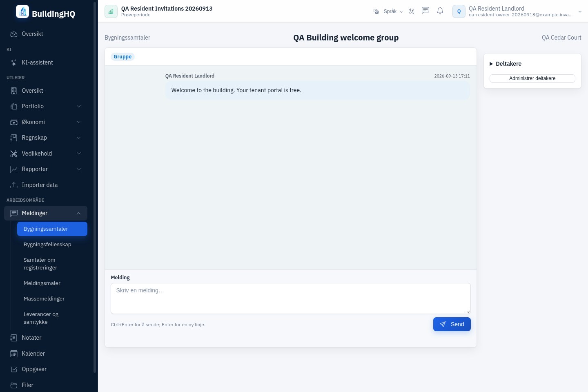The height and width of the screenshot is (392, 588).
Task: Focus the Skriv en melding text field
Action: pyautogui.click(x=291, y=298)
